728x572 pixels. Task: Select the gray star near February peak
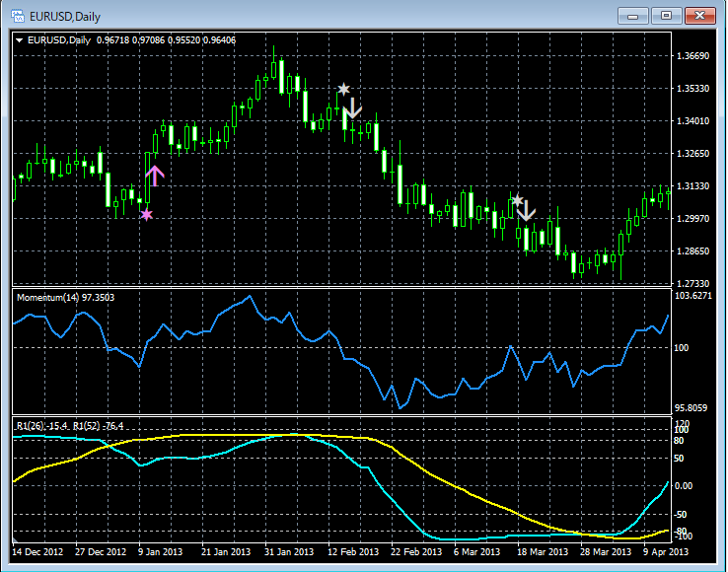point(343,90)
